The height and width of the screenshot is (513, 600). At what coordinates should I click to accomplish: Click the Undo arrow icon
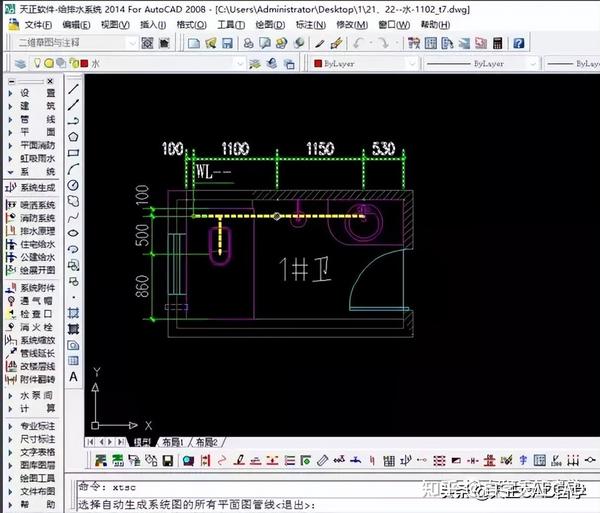coord(358,43)
